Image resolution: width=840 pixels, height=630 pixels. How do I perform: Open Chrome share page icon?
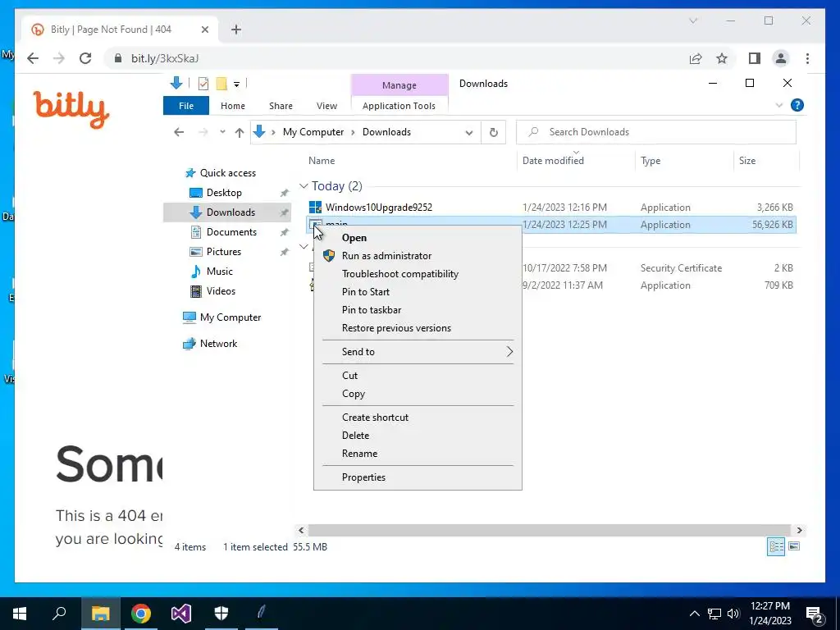pos(696,58)
